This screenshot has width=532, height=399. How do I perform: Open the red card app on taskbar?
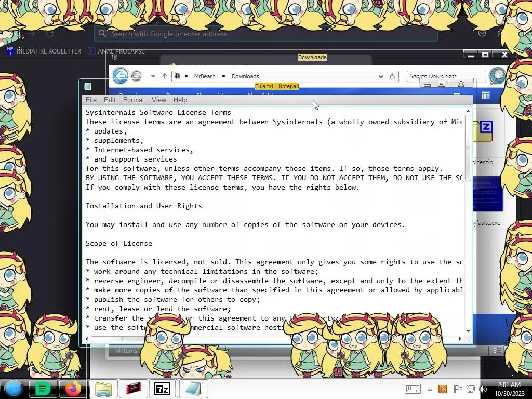(x=134, y=389)
